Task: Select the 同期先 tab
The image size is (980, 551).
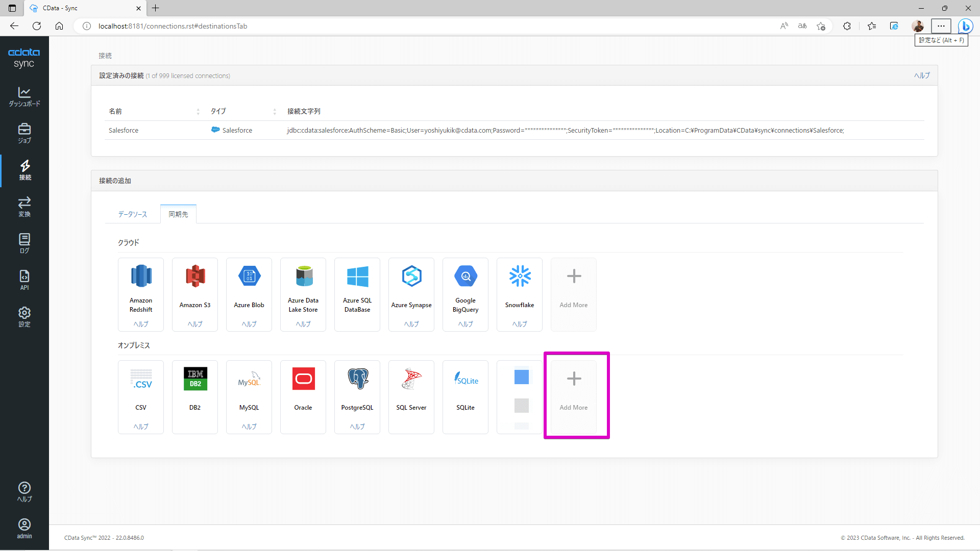Action: point(178,214)
